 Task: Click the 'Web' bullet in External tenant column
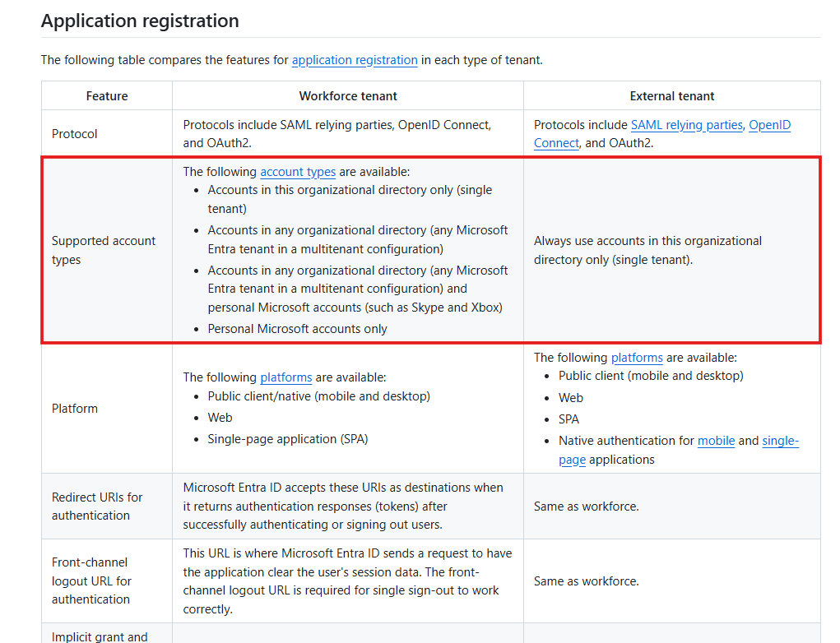[570, 398]
